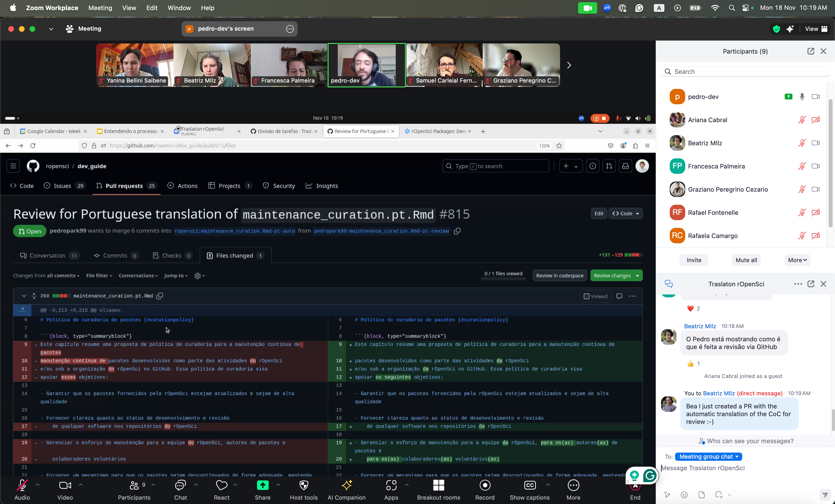The image size is (835, 504).
Task: Toggle Ariana Cabral's microphone in participants list
Action: pos(802,120)
